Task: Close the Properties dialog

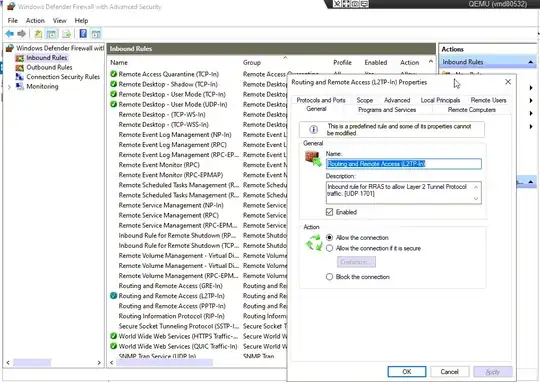Action: click(x=508, y=82)
